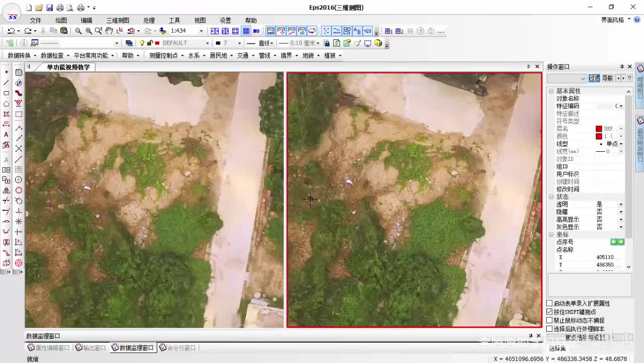Viewport: 644px width, 363px height.
Task: Collapse the 坐标 section
Action: tap(551, 234)
